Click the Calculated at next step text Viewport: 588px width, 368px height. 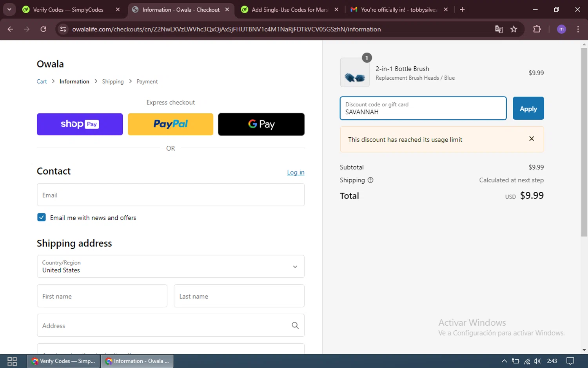511,180
